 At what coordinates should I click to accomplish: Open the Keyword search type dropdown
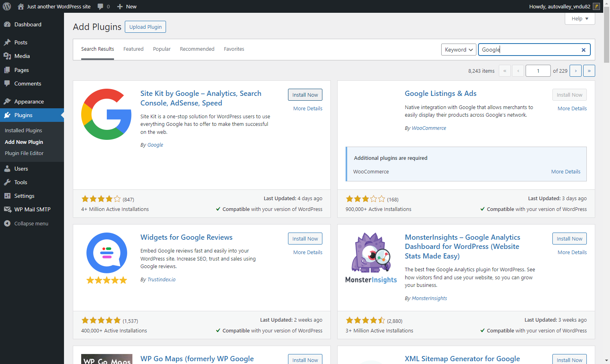click(459, 50)
